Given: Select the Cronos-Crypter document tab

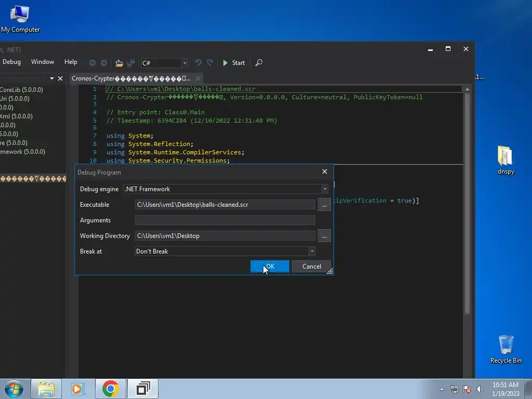Looking at the screenshot, I should tap(131, 78).
